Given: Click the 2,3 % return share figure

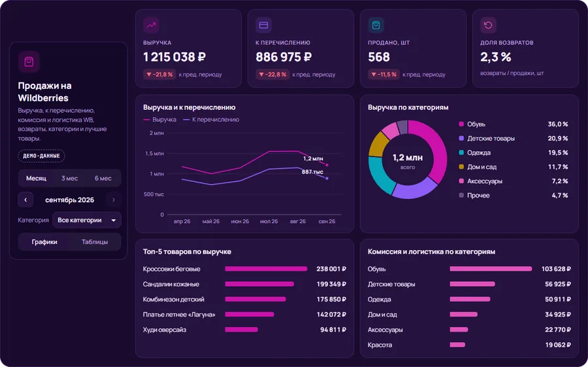Looking at the screenshot, I should tap(496, 57).
